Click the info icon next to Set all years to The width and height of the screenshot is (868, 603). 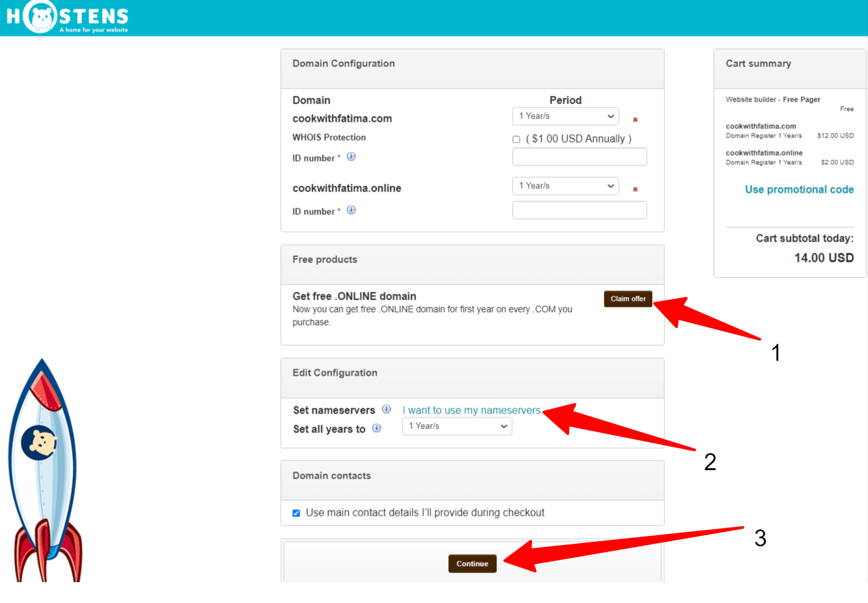[376, 428]
